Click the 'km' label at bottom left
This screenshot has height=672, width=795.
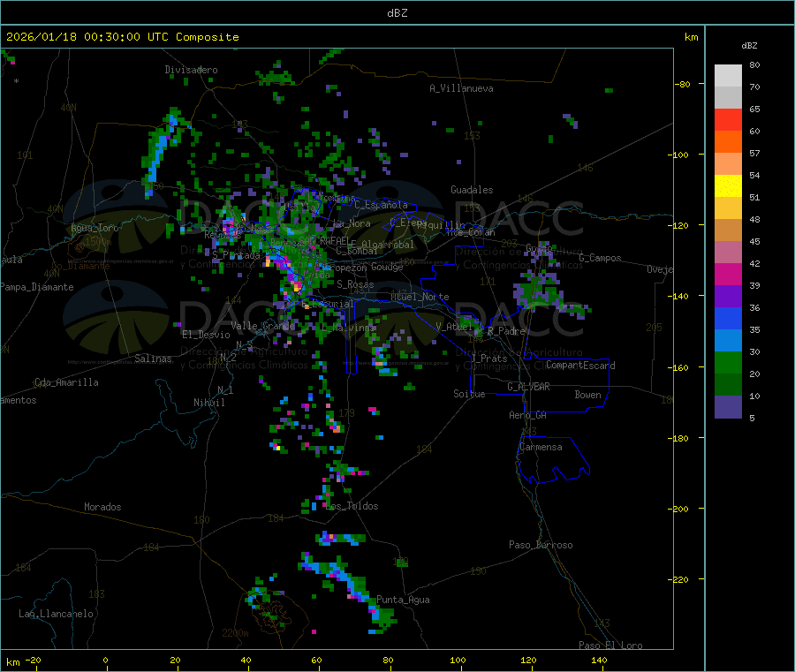[12, 662]
